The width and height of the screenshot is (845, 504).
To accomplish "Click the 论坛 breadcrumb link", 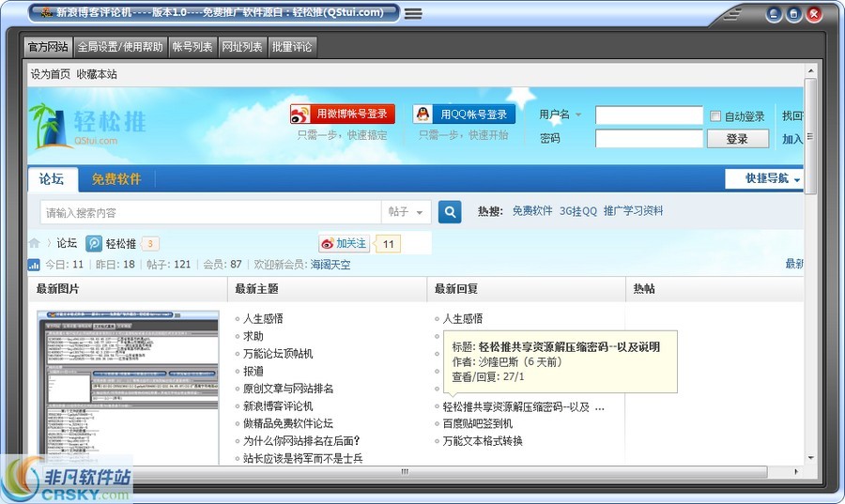I will (x=67, y=243).
